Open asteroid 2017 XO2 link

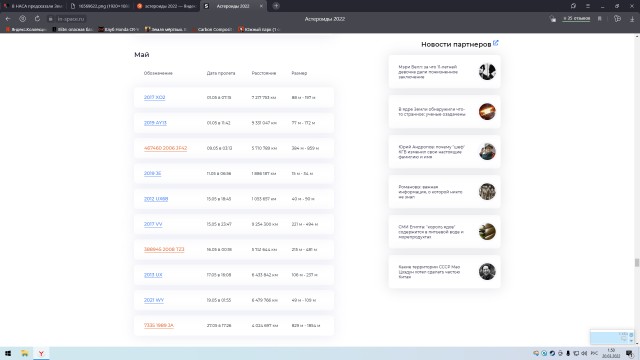tap(154, 98)
